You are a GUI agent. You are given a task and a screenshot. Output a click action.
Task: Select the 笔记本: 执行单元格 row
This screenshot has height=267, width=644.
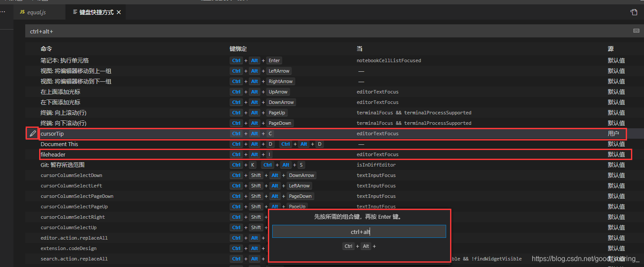click(x=334, y=60)
